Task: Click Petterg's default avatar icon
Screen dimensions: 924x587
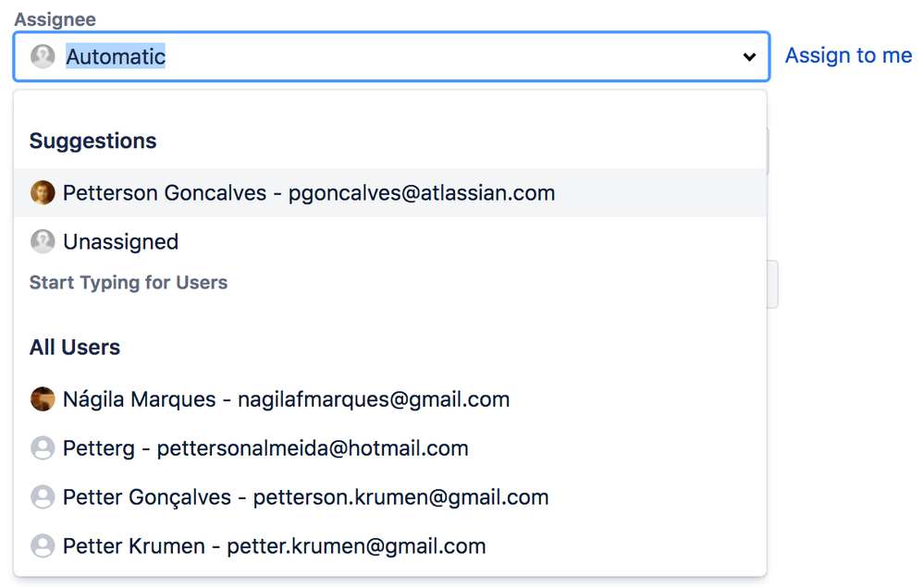Action: (x=43, y=447)
